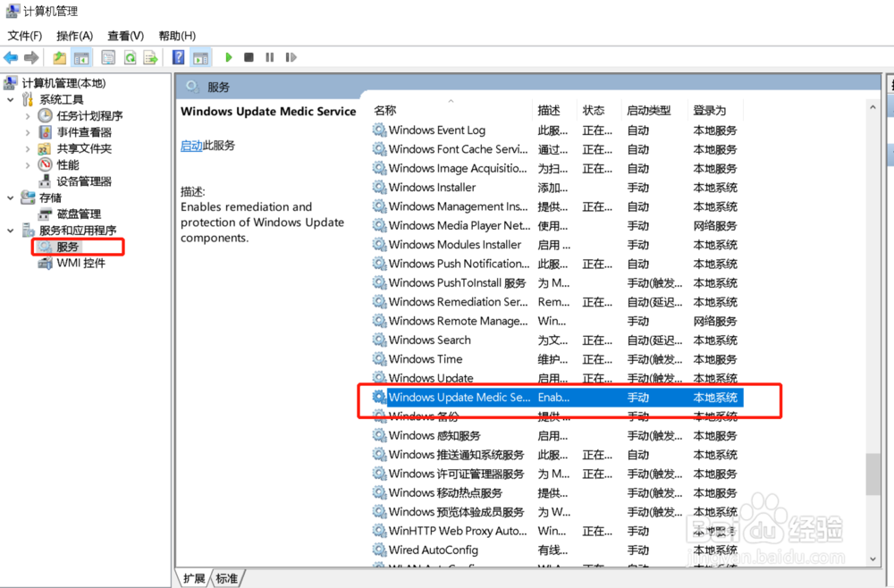Click the Refresh toolbar icon
This screenshot has width=894, height=588.
130,57
